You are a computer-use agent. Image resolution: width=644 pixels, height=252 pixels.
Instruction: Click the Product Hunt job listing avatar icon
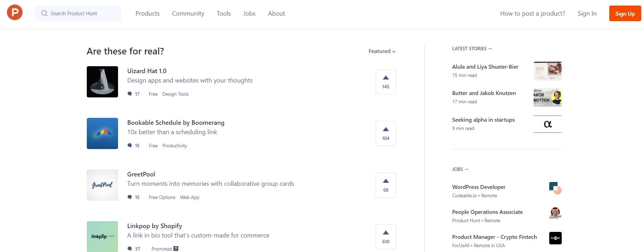click(x=555, y=213)
